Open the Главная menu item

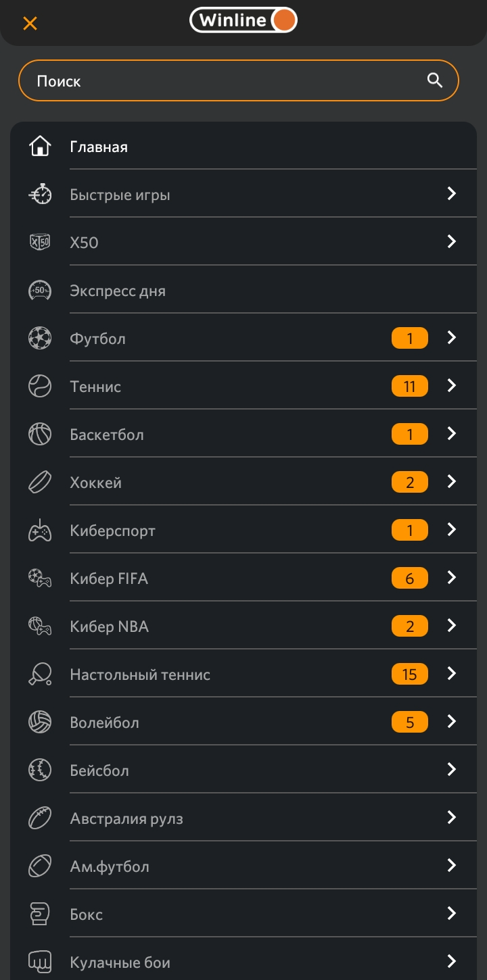(x=99, y=147)
